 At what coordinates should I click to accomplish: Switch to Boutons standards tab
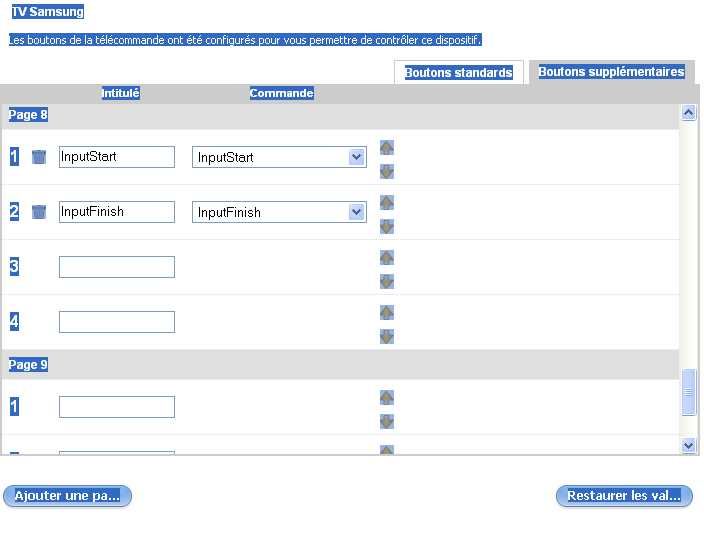pos(459,73)
